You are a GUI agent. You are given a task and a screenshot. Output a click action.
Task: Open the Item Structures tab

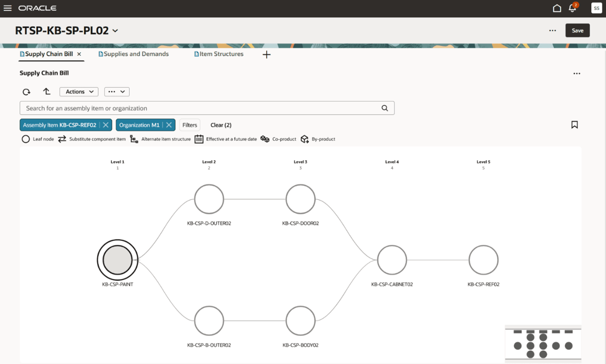click(x=219, y=54)
